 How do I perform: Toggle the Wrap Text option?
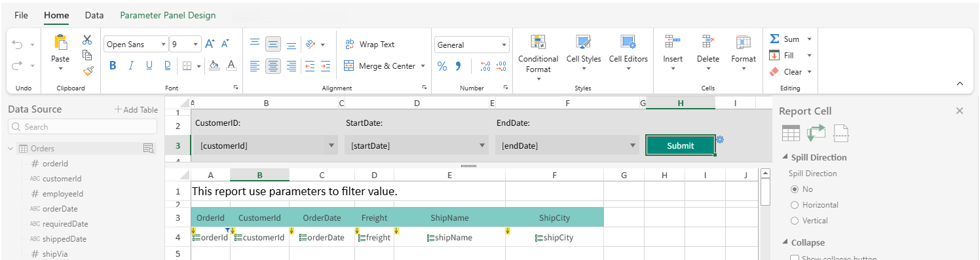[x=369, y=44]
